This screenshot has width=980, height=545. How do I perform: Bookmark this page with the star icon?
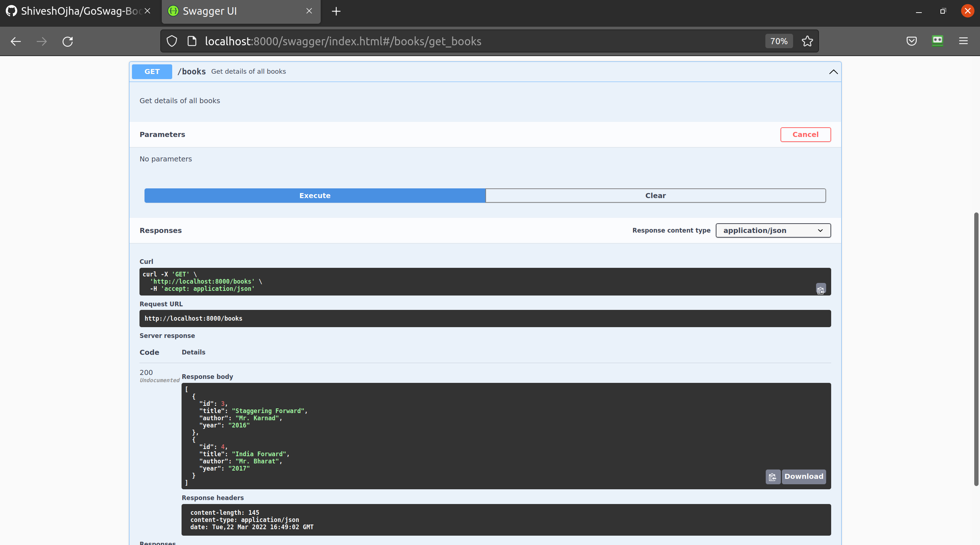(x=807, y=41)
